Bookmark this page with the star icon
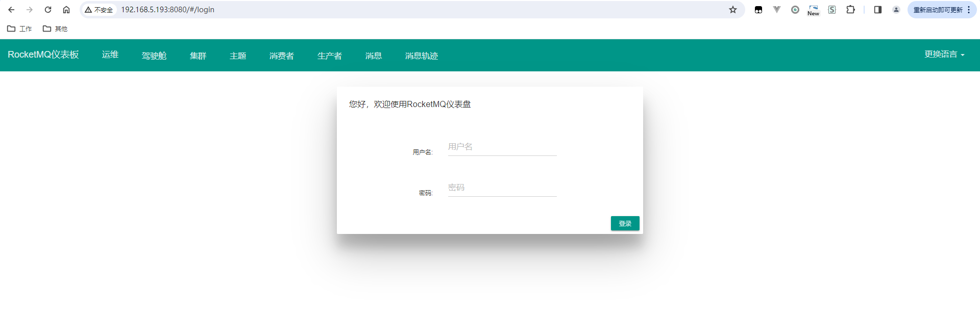This screenshot has height=315, width=980. click(x=733, y=10)
